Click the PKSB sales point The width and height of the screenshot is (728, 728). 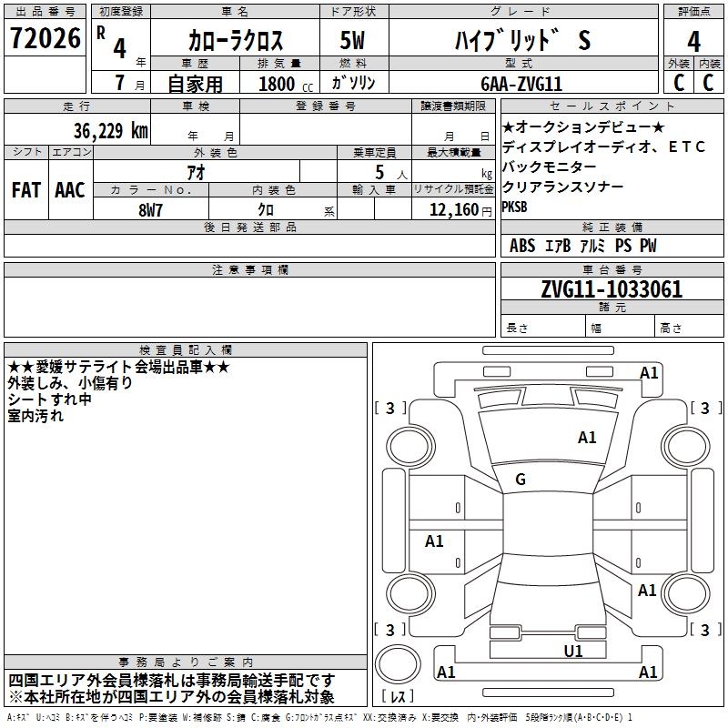[514, 207]
